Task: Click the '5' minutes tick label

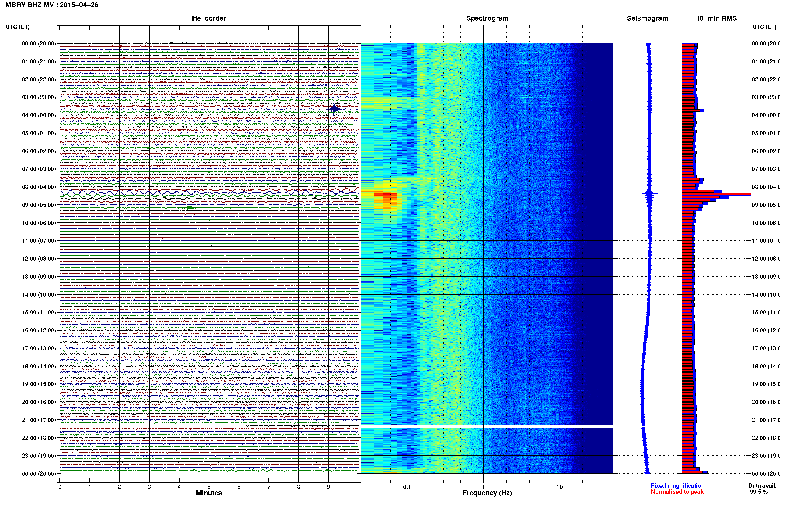Action: point(209,487)
